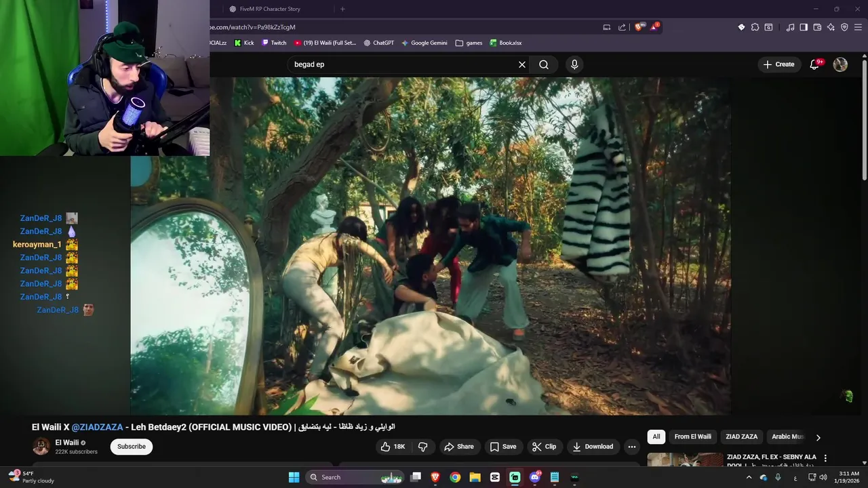Open the Kick bookmark
The image size is (868, 488).
click(244, 43)
